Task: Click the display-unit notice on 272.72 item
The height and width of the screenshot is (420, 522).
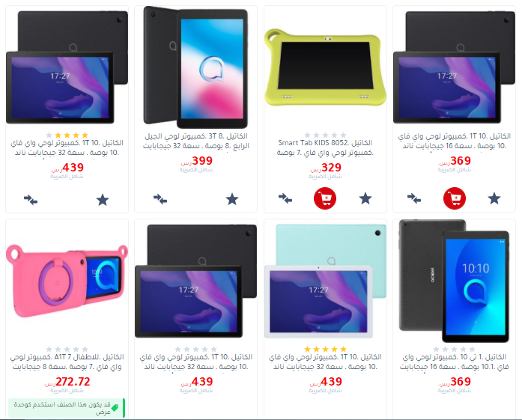Action: (x=67, y=408)
